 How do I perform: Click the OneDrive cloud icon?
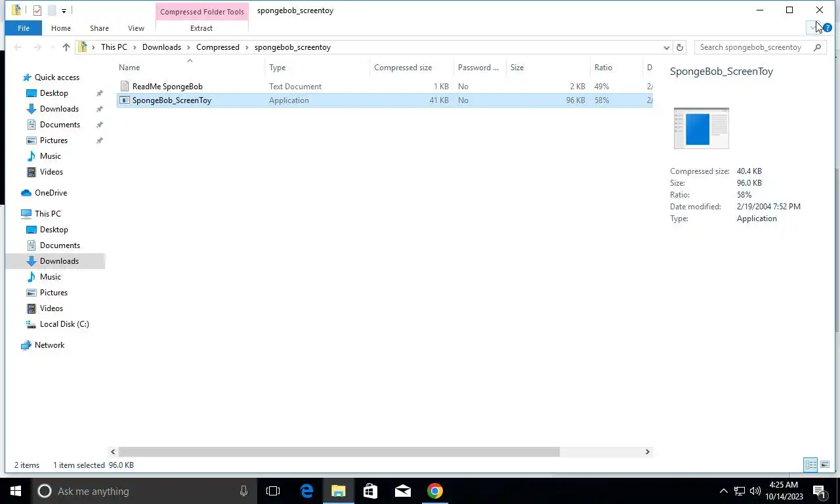(x=26, y=193)
